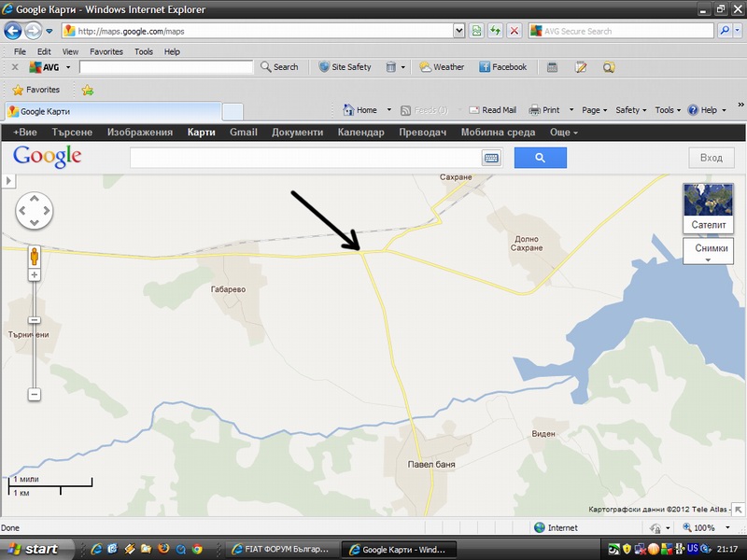Click the blue Google Maps search button
The height and width of the screenshot is (560, 747).
(x=539, y=158)
